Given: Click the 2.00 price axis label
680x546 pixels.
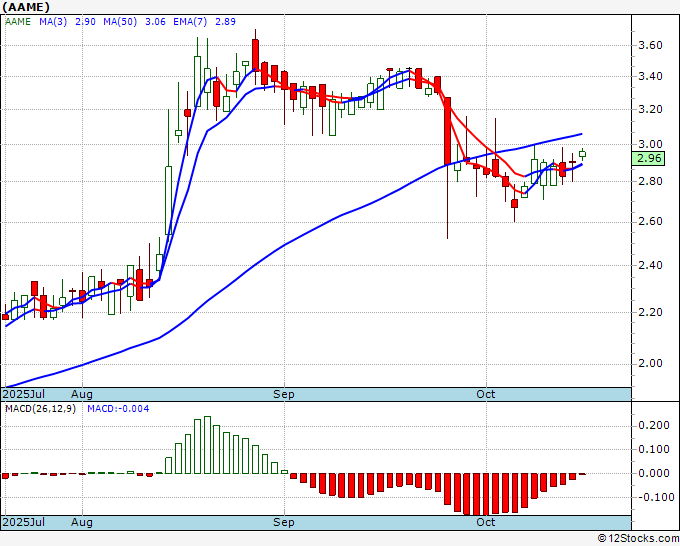Looking at the screenshot, I should [x=650, y=363].
